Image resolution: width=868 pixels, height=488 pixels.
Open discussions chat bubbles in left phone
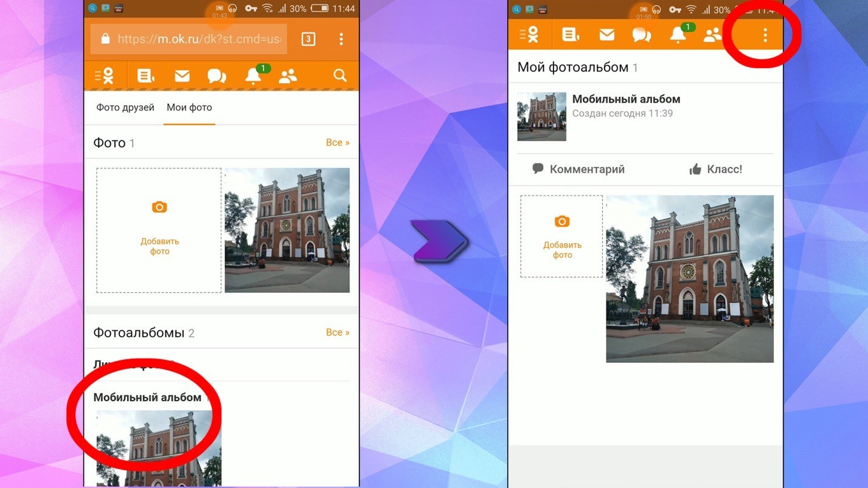[217, 76]
